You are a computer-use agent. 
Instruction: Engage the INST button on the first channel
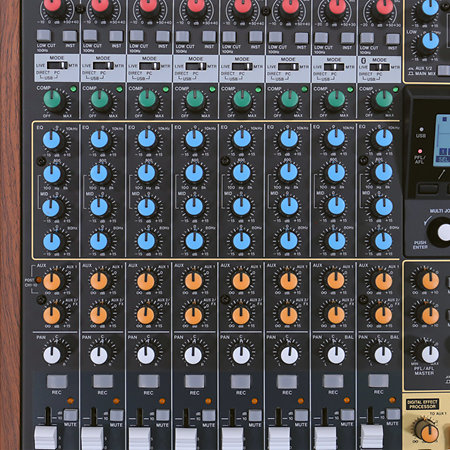click(x=70, y=36)
